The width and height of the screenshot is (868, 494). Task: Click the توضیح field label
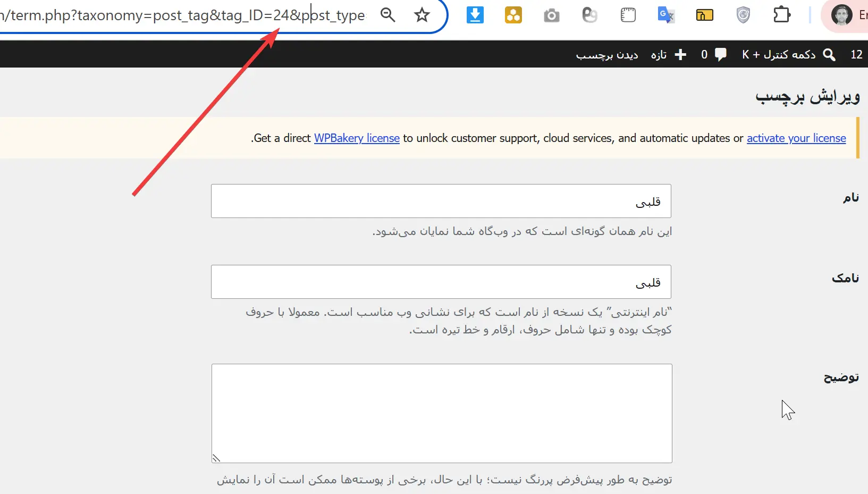(841, 378)
